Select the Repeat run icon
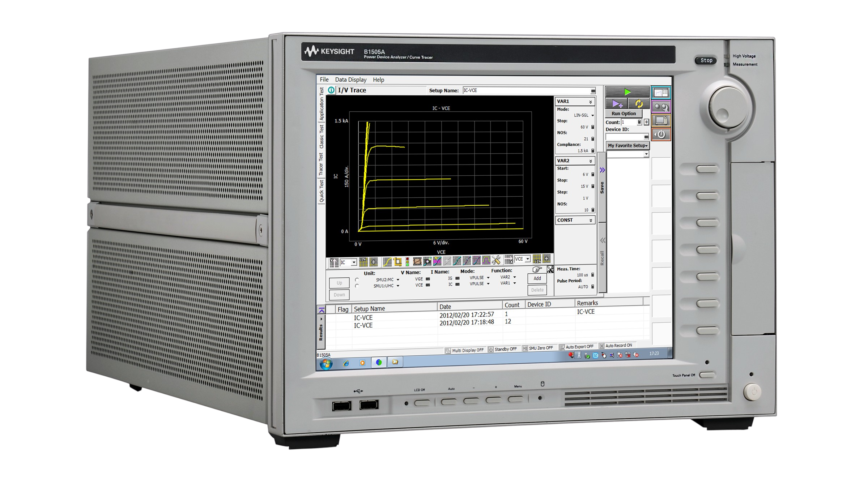 639,104
